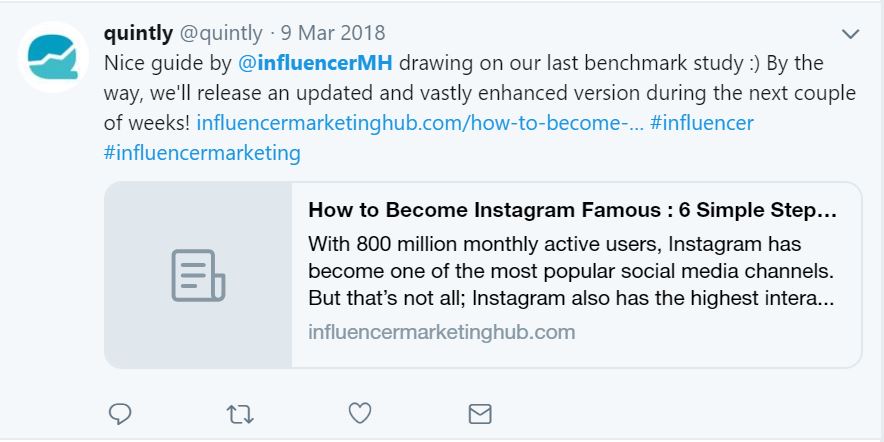The image size is (884, 442).
Task: Retweet this quintly tweet
Action: [x=240, y=413]
